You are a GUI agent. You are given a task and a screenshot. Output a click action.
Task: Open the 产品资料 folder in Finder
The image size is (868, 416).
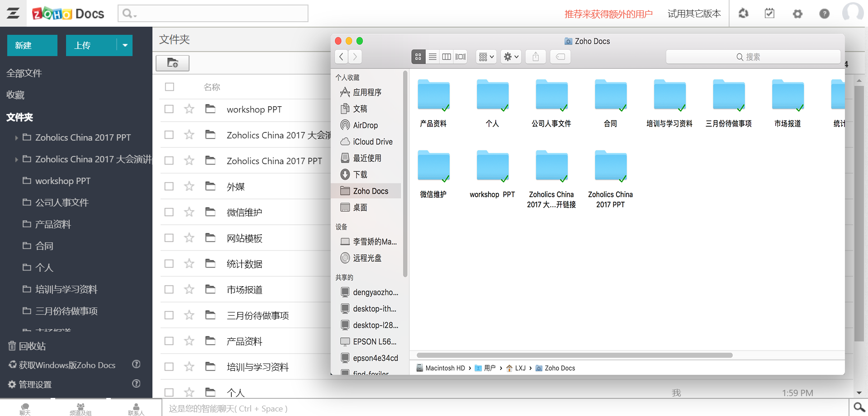click(x=433, y=103)
